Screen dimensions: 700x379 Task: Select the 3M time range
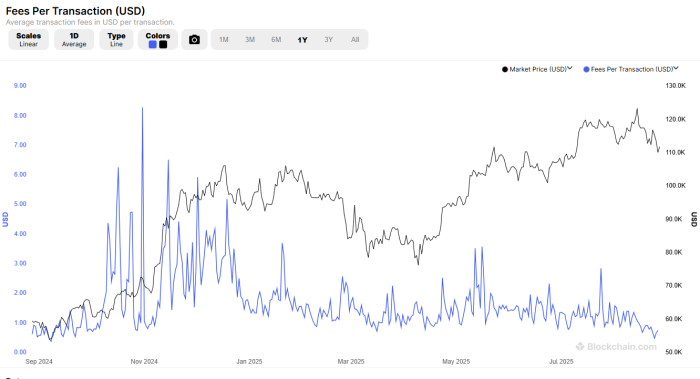pyautogui.click(x=250, y=40)
